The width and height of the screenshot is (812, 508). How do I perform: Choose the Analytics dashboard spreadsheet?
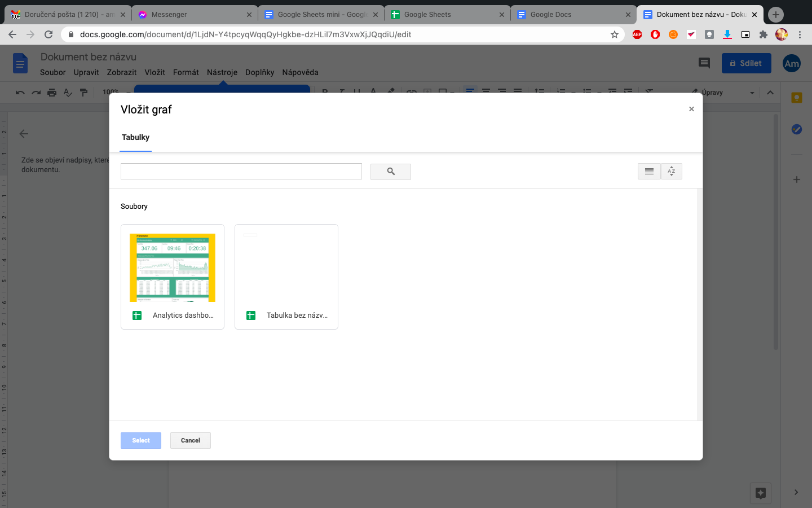point(173,277)
